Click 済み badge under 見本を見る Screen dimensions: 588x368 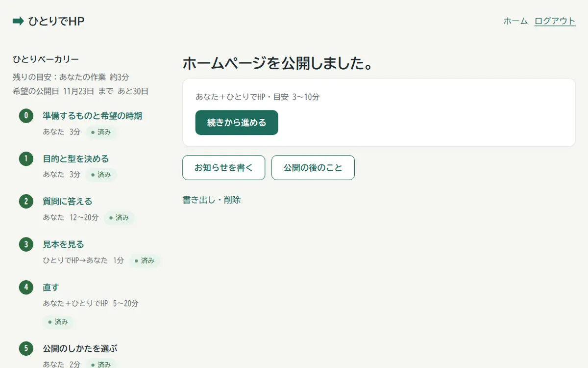[x=145, y=261]
